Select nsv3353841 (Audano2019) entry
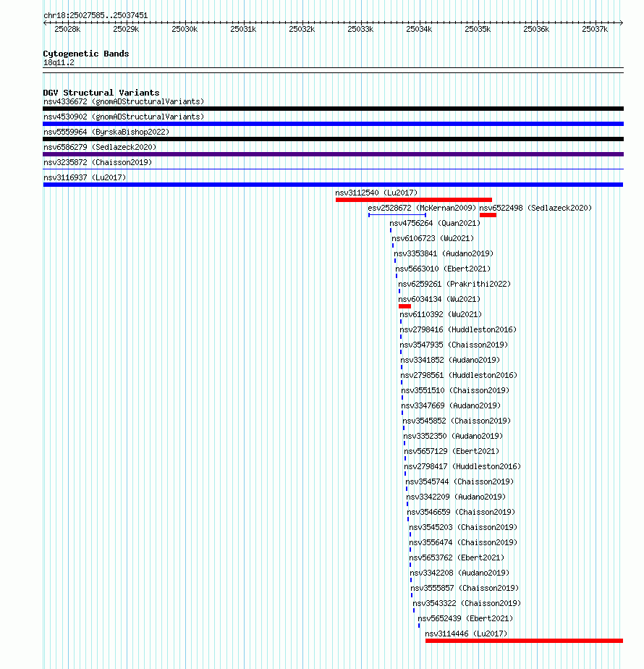The image size is (644, 669). [x=444, y=254]
